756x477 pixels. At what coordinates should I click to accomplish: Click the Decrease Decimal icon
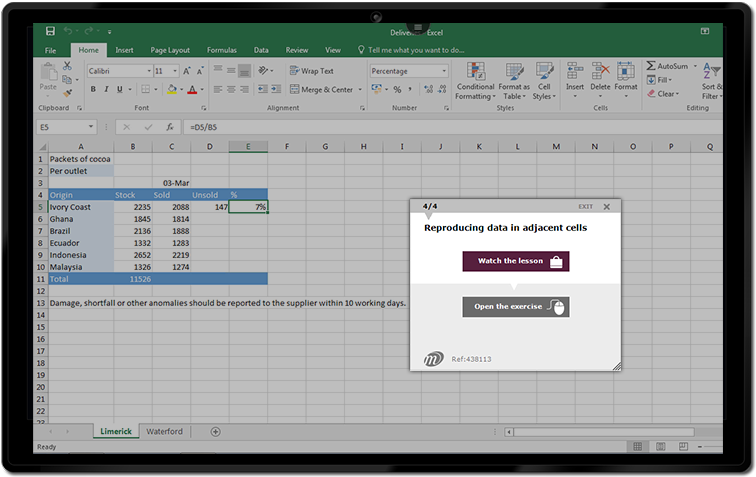pyautogui.click(x=442, y=89)
